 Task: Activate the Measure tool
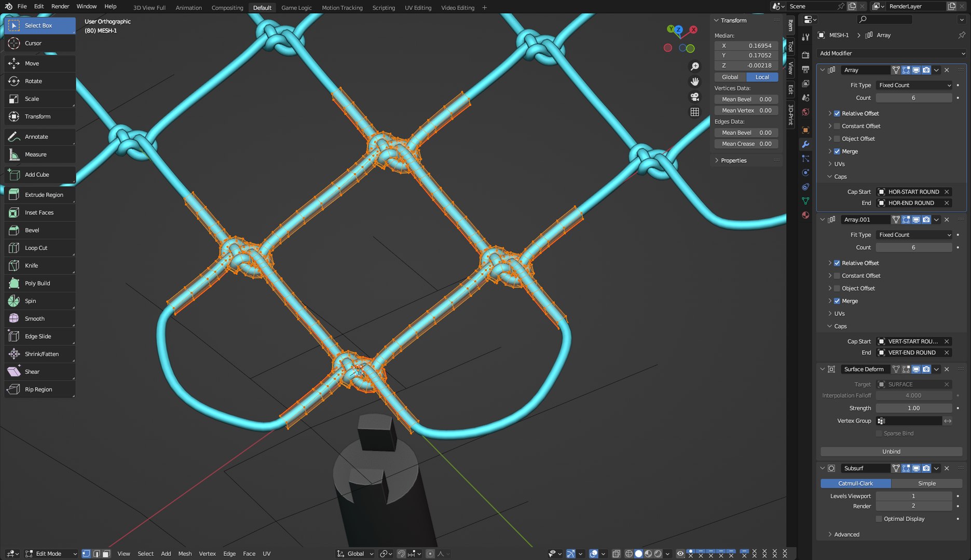point(39,154)
